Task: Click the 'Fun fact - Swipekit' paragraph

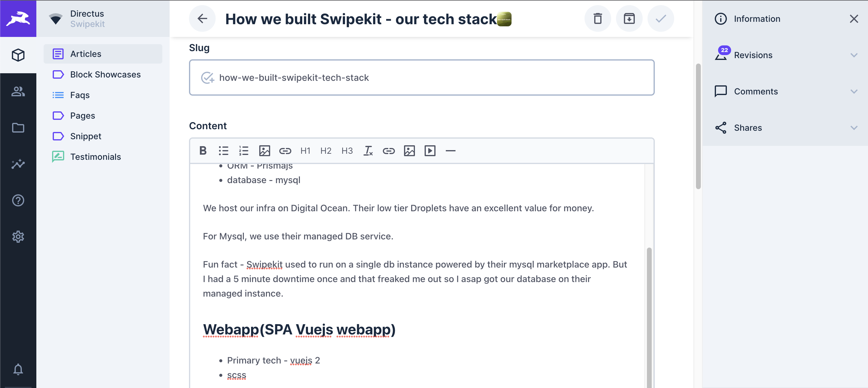Action: pyautogui.click(x=415, y=279)
